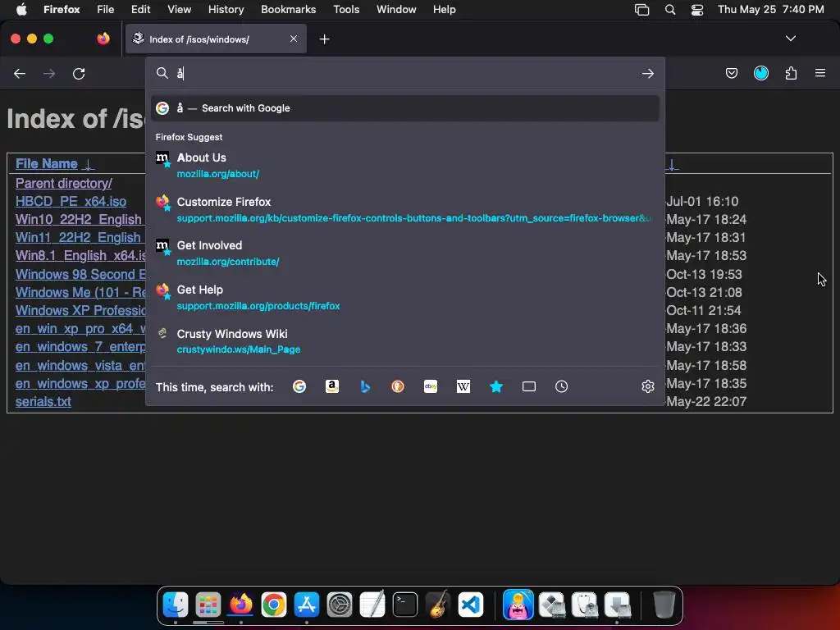Open the en_win_xp_pro_x64 file link
This screenshot has height=630, width=840.
click(x=80, y=329)
